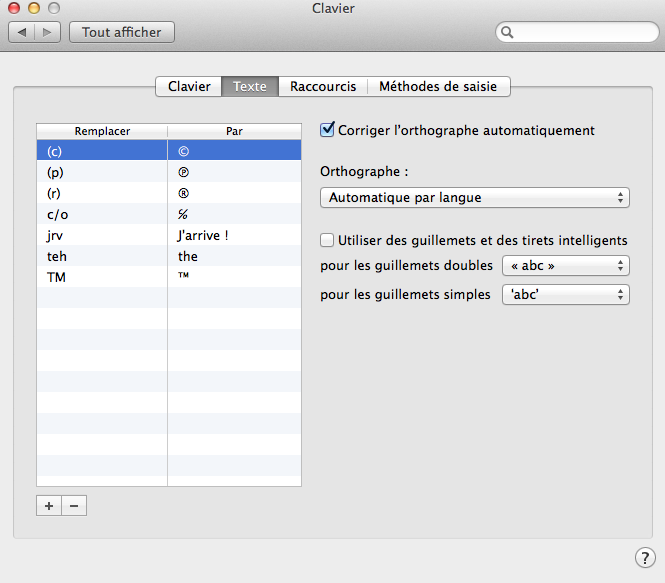
Task: Sort by the Par column header
Action: click(235, 131)
